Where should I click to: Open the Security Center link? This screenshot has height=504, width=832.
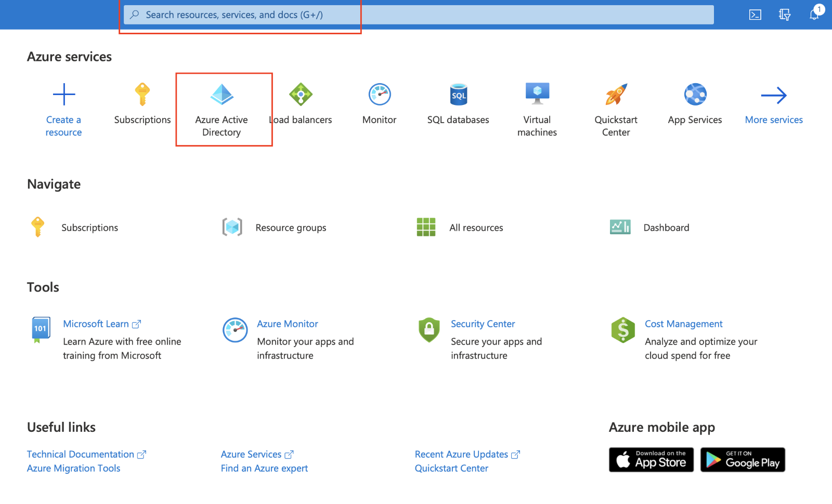[x=483, y=324]
